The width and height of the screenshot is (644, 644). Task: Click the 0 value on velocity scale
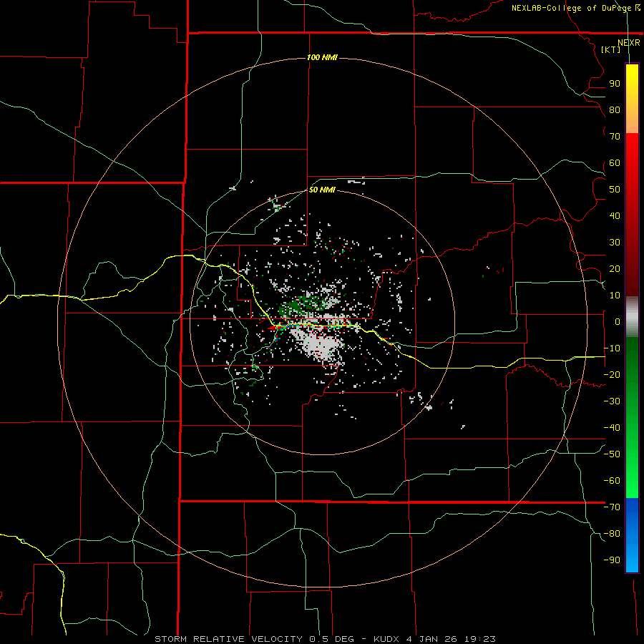(618, 321)
